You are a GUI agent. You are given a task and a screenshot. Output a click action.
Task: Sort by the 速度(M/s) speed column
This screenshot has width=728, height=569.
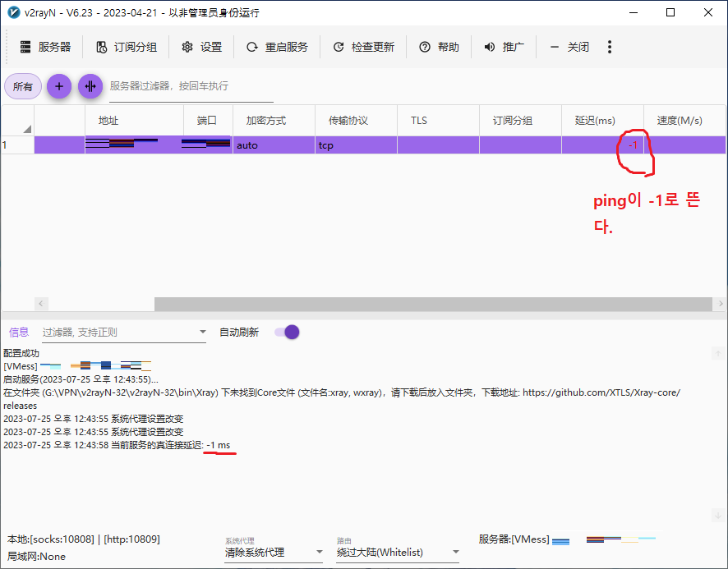click(x=684, y=121)
